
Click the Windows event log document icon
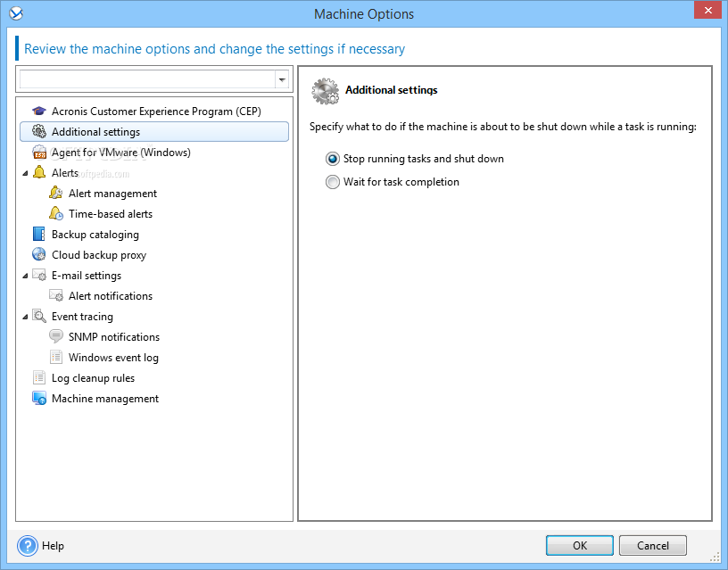(x=56, y=357)
